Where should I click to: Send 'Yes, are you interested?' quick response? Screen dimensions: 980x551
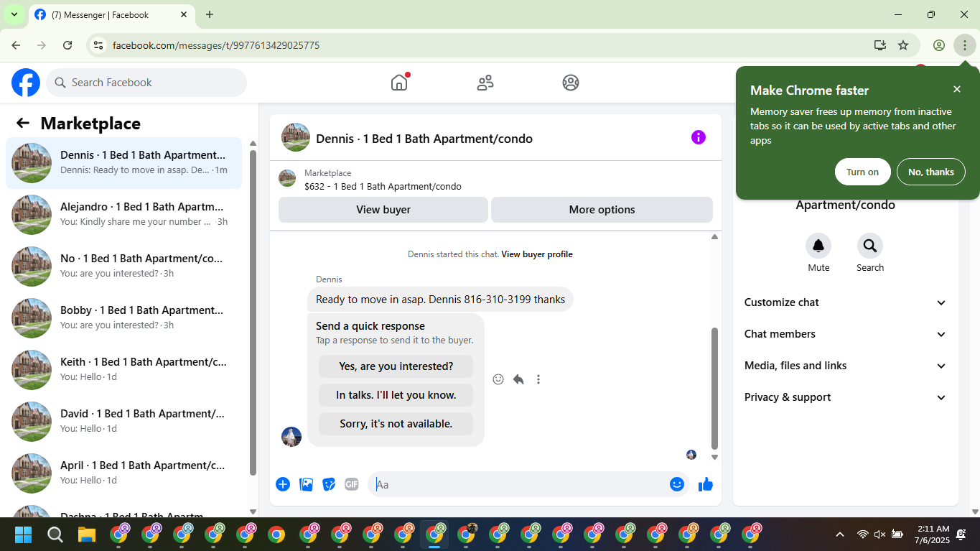coord(396,366)
